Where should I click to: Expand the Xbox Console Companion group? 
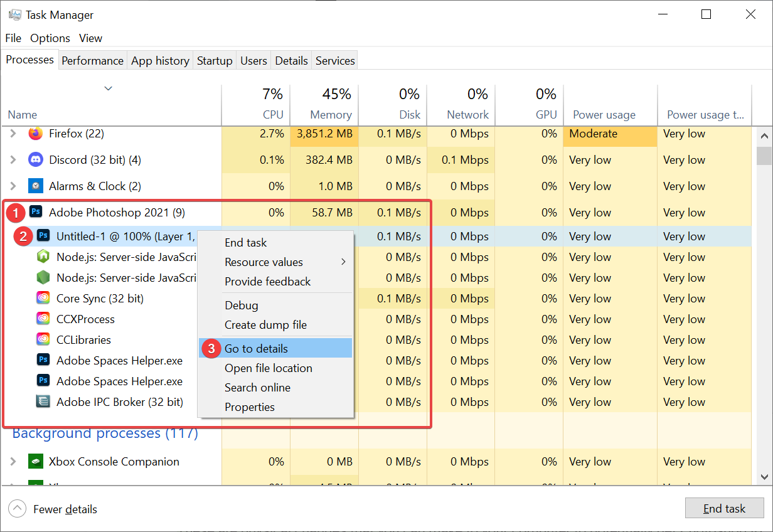click(x=13, y=462)
